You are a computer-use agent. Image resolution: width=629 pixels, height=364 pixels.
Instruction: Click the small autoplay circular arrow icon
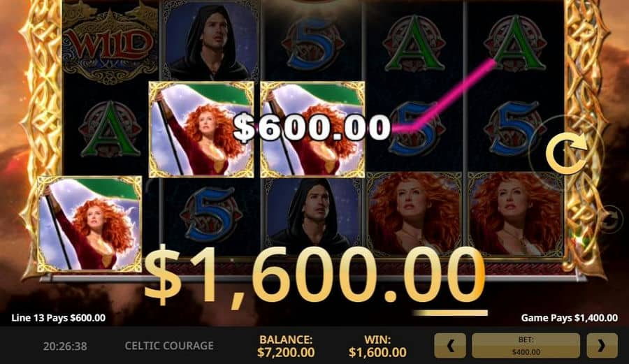pos(609,219)
